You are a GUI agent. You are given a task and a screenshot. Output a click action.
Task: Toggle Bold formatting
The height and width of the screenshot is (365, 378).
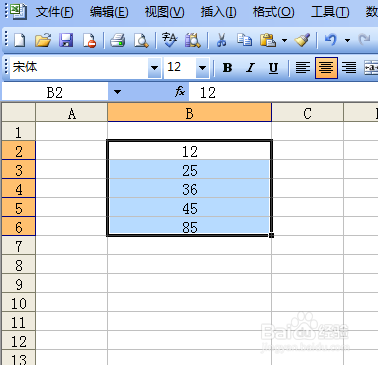click(x=228, y=68)
